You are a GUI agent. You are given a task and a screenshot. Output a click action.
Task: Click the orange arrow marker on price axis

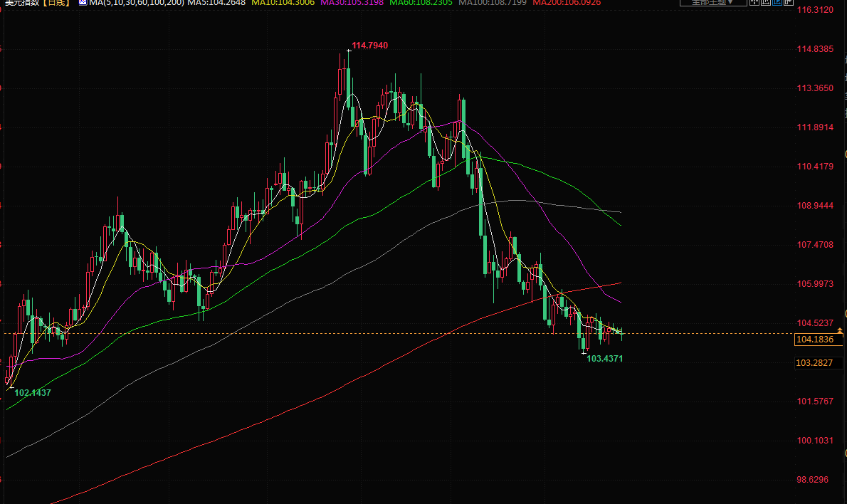(841, 331)
